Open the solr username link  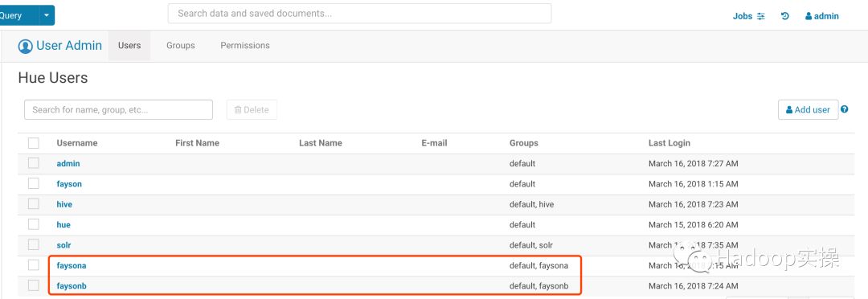pos(63,244)
